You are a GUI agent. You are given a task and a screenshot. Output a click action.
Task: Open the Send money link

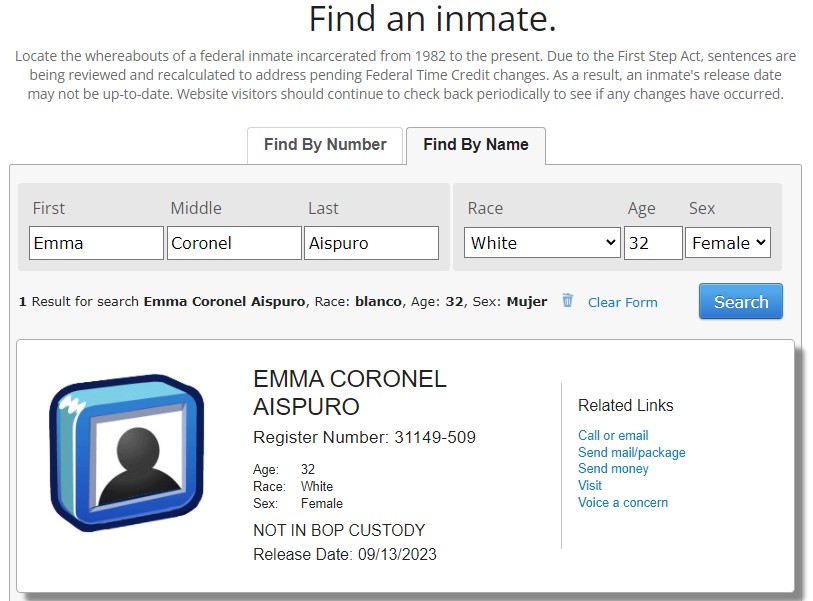613,469
